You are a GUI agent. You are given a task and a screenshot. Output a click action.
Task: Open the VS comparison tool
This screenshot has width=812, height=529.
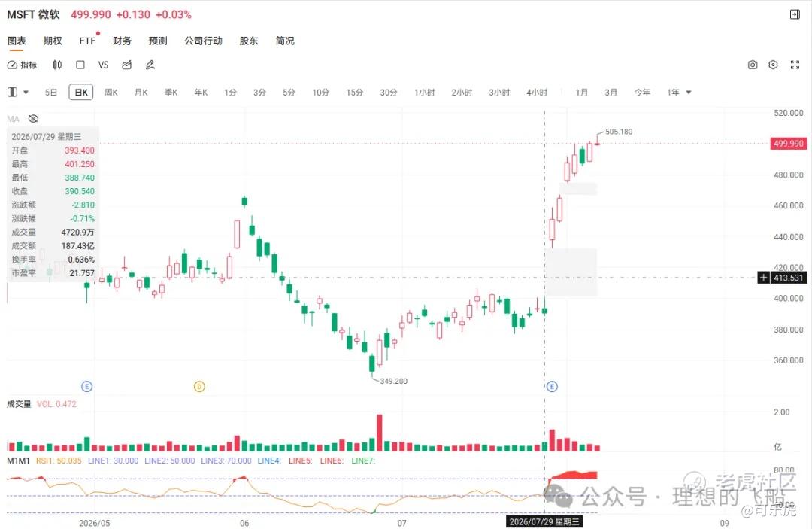tap(103, 65)
